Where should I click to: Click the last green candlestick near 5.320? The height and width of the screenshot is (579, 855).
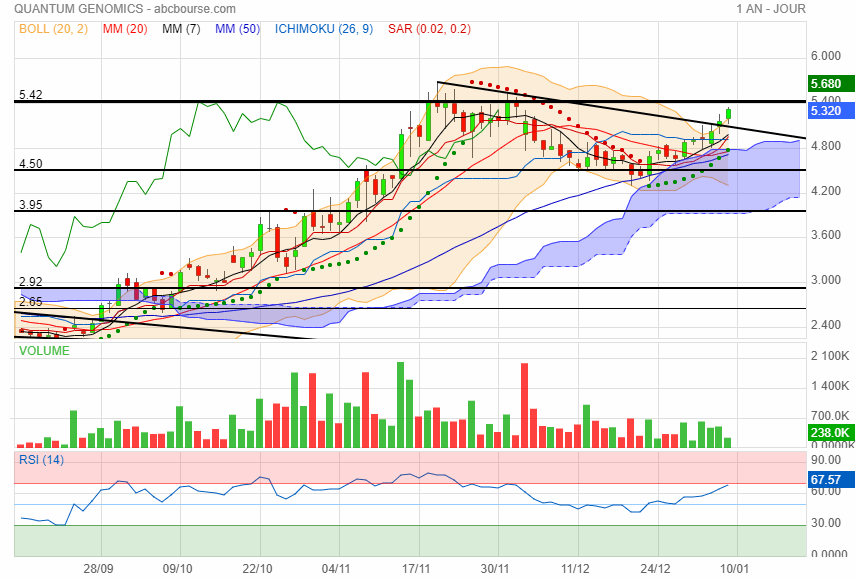[x=728, y=114]
